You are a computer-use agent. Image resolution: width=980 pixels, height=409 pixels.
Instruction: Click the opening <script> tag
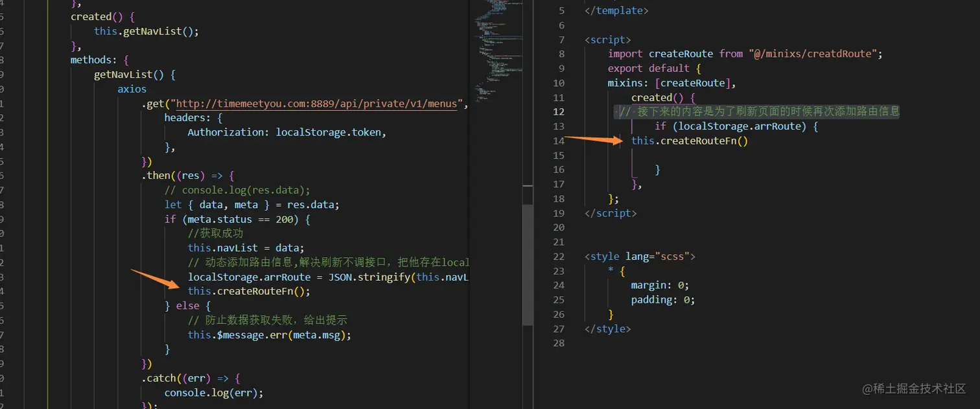pyautogui.click(x=607, y=40)
